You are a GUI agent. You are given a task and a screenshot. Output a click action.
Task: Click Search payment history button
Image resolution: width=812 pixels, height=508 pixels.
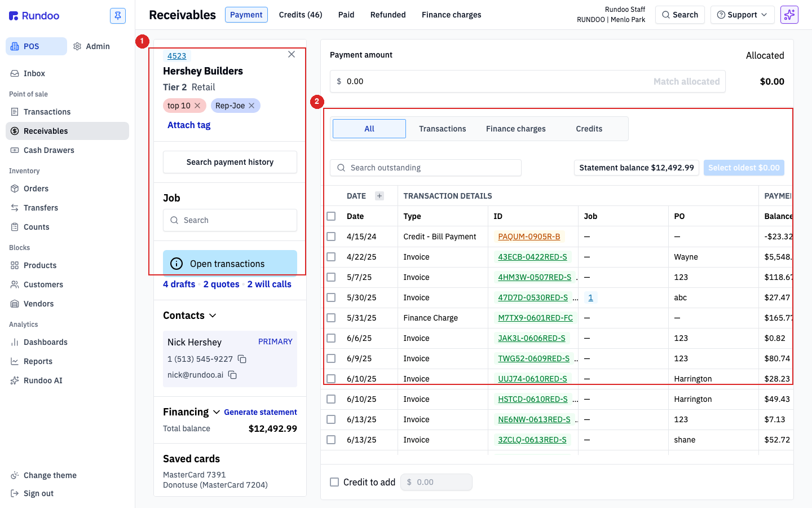tap(230, 162)
